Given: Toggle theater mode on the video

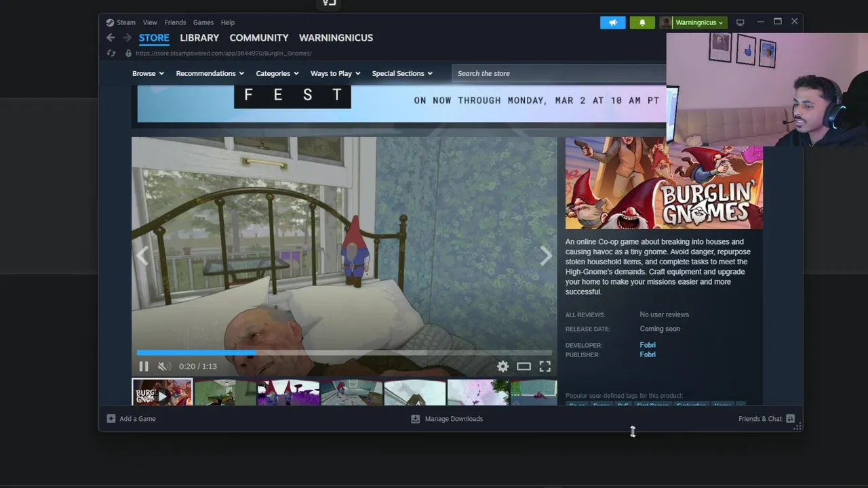Looking at the screenshot, I should pos(524,367).
